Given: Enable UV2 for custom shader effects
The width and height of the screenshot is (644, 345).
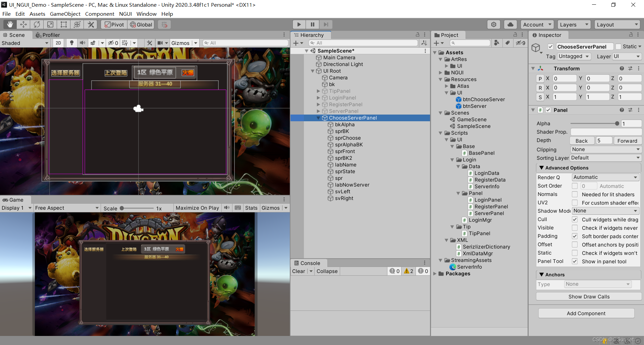Looking at the screenshot, I should (x=575, y=203).
